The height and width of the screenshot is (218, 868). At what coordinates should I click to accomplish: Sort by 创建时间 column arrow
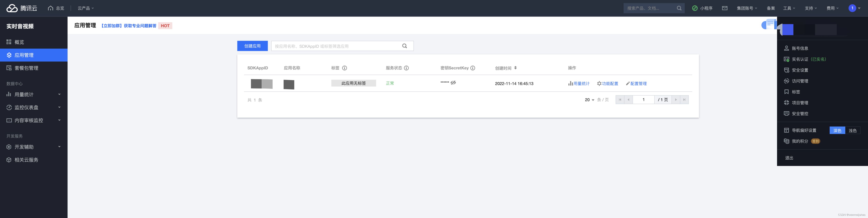(x=515, y=68)
